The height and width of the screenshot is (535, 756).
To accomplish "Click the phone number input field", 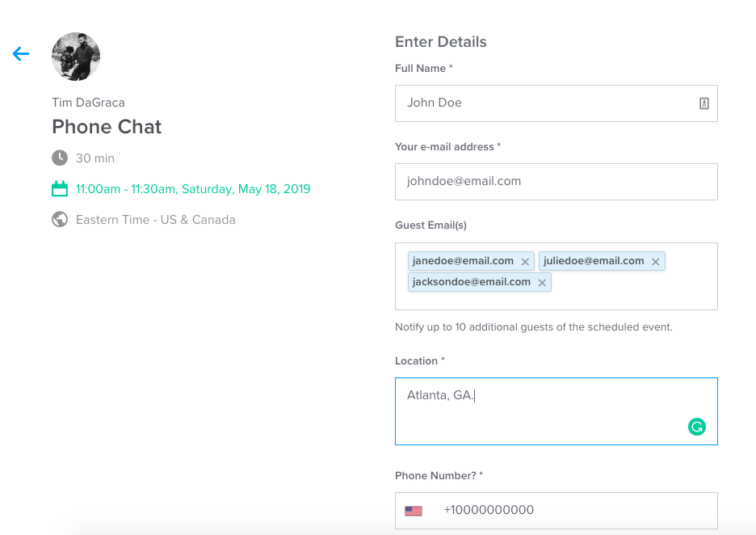I will [573, 511].
